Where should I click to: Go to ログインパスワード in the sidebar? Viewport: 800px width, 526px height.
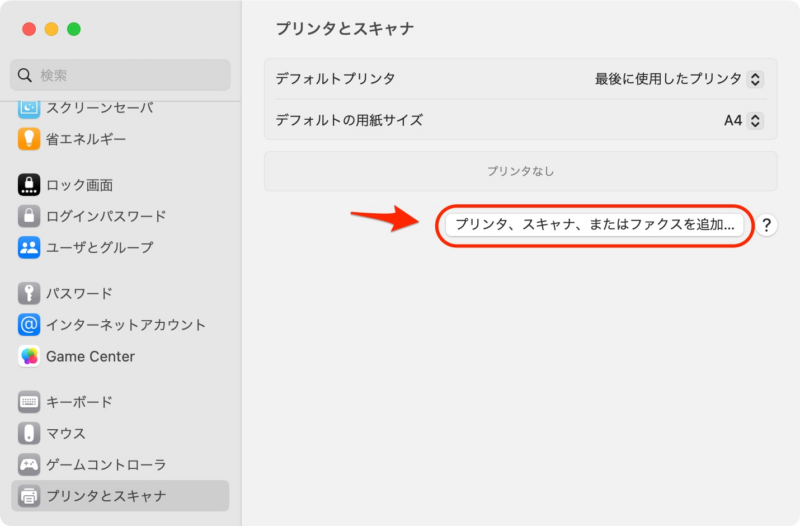click(106, 216)
